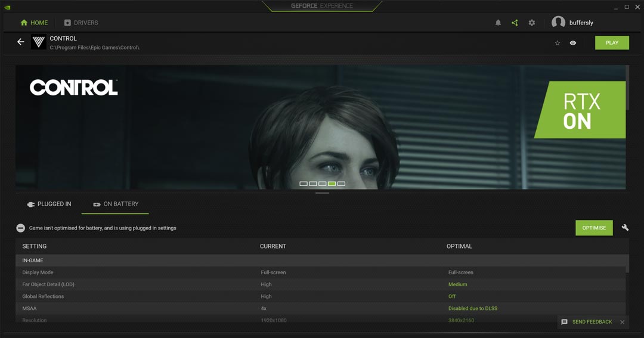Switch to the Home tab
This screenshot has width=644, height=338.
(x=34, y=23)
